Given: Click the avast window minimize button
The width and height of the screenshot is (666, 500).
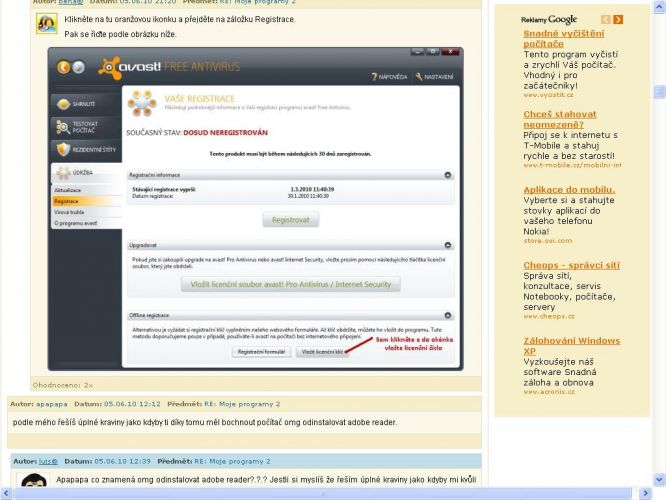Looking at the screenshot, I should 418,52.
